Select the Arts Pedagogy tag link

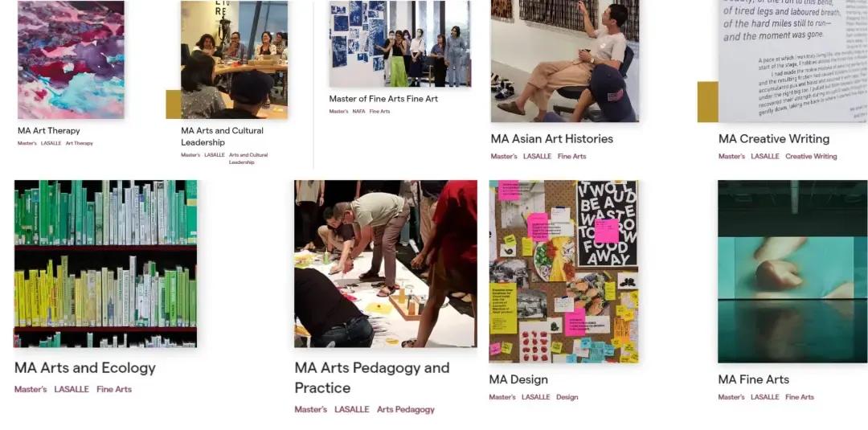pyautogui.click(x=405, y=410)
